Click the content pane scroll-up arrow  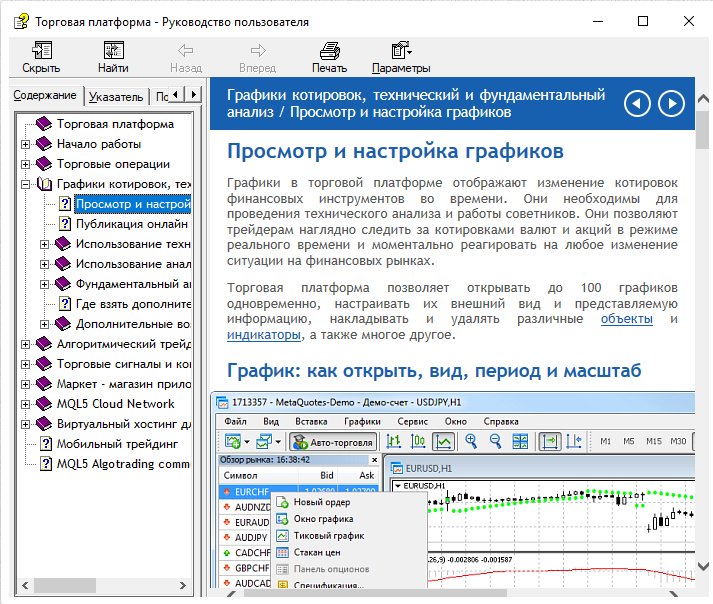703,99
